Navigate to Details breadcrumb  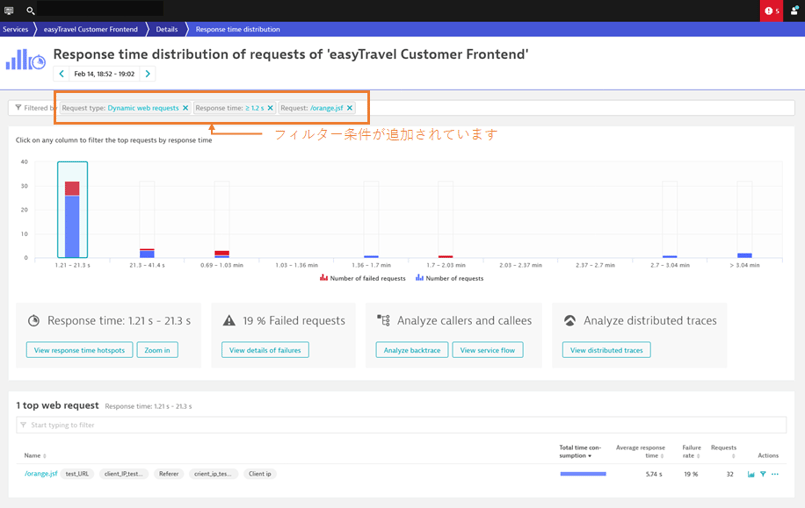click(167, 29)
